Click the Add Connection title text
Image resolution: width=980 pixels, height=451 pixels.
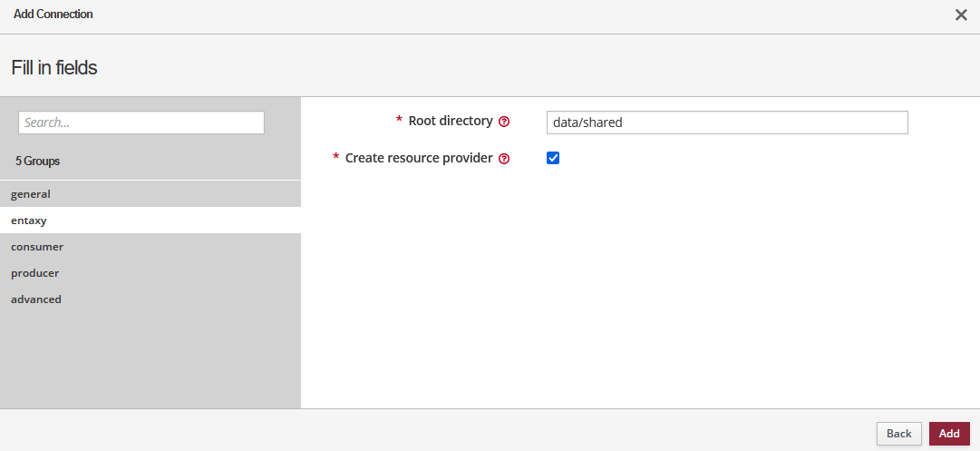(53, 15)
